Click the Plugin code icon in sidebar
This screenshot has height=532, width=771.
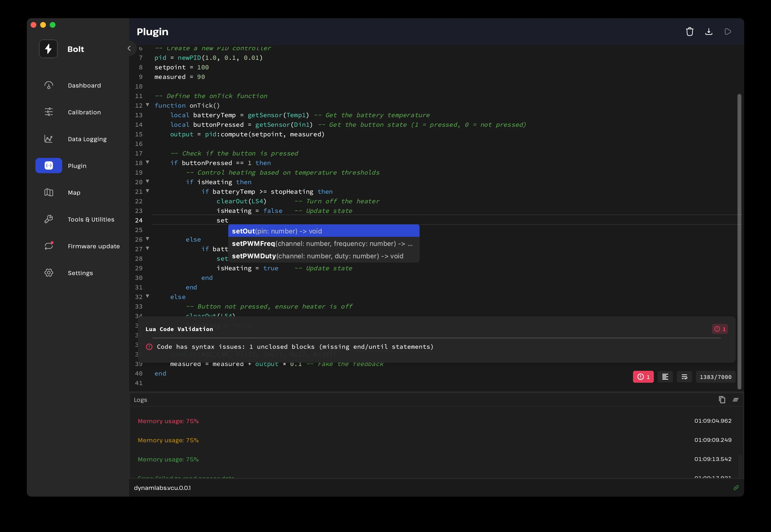49,165
